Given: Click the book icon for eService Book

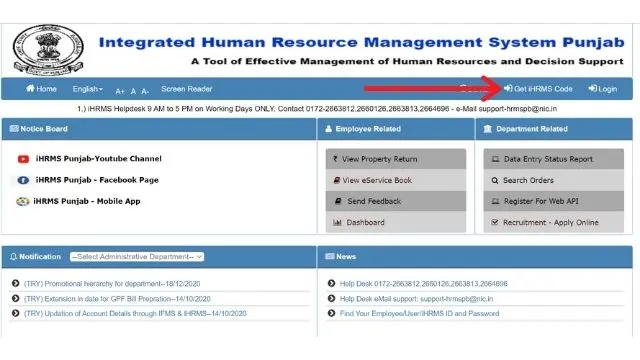Looking at the screenshot, I should [337, 180].
